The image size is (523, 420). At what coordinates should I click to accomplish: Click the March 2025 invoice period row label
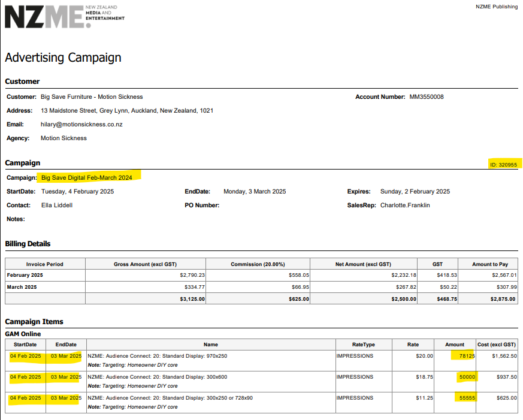[23, 286]
